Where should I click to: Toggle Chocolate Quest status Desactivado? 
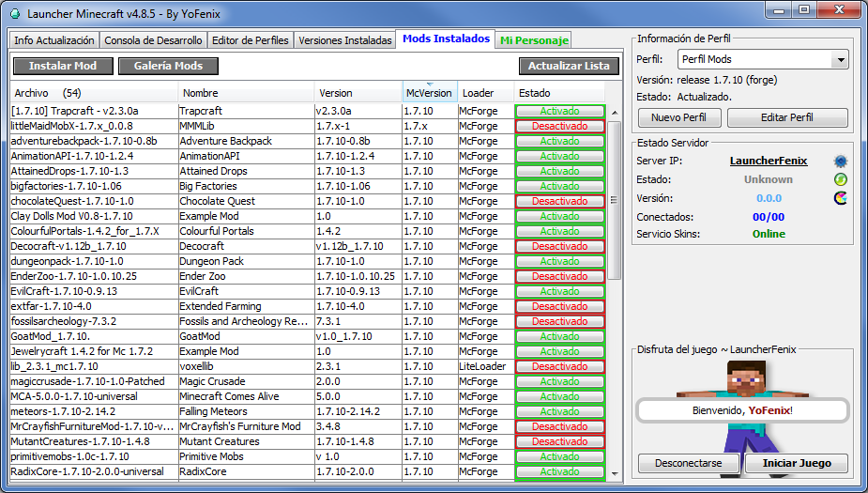[559, 201]
